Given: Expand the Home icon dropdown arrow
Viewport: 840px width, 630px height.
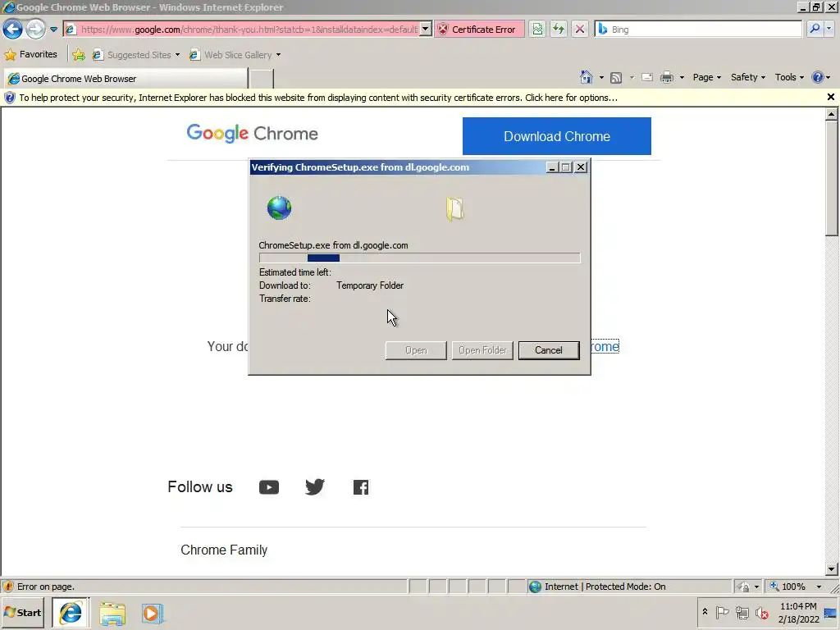Looking at the screenshot, I should click(601, 78).
